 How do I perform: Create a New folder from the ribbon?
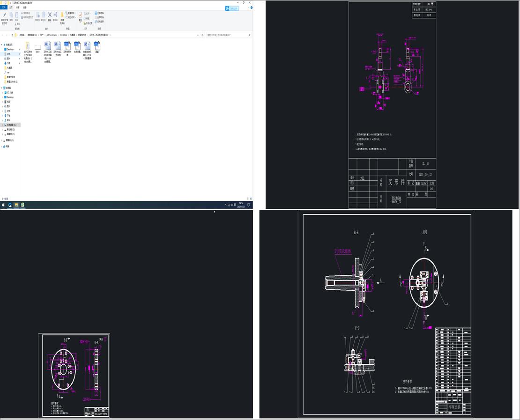pos(62,18)
